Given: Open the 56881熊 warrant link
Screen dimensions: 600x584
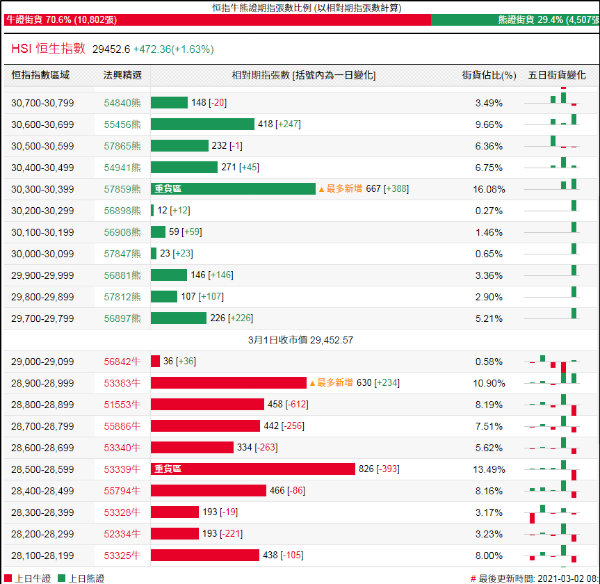Looking at the screenshot, I should pos(122,275).
